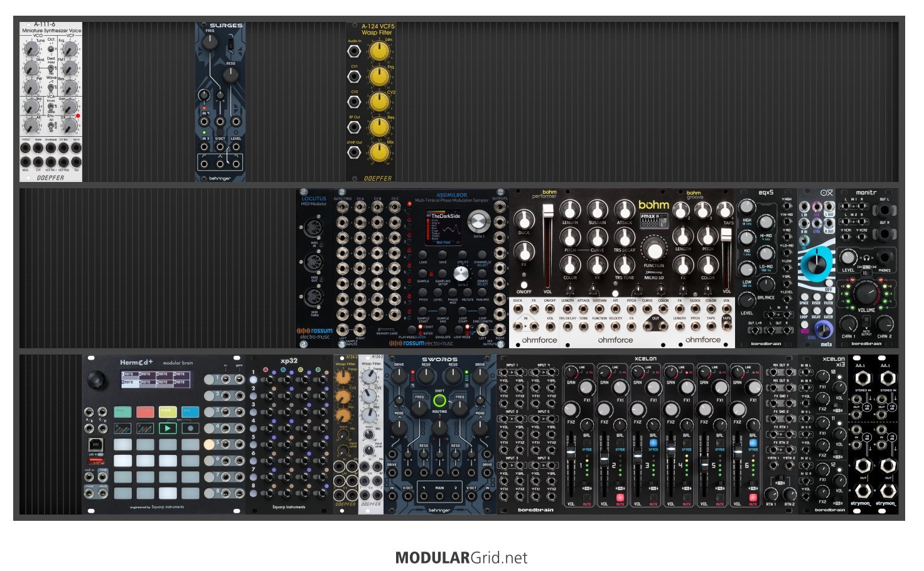Click the DELAY button on meta
This screenshot has height=571, width=924.
point(817,310)
